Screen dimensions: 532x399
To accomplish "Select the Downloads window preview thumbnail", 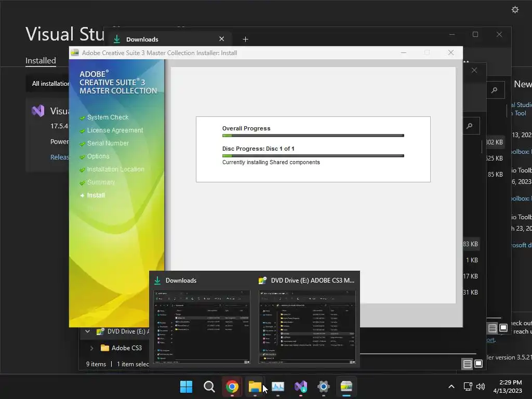I will pos(202,327).
